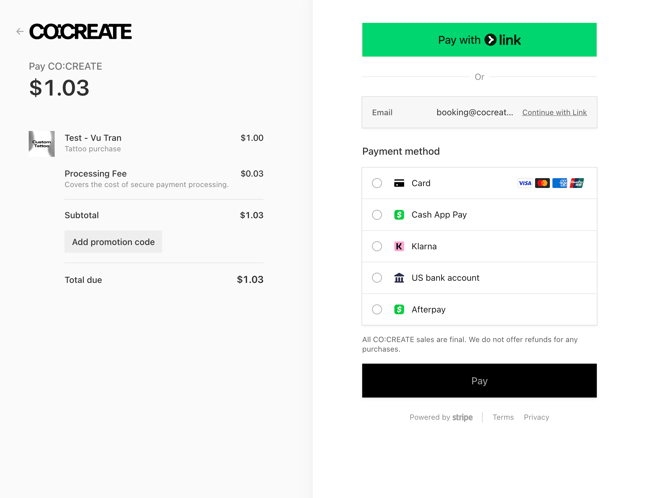Click the back arrow icon
The image size is (670, 498).
(19, 32)
